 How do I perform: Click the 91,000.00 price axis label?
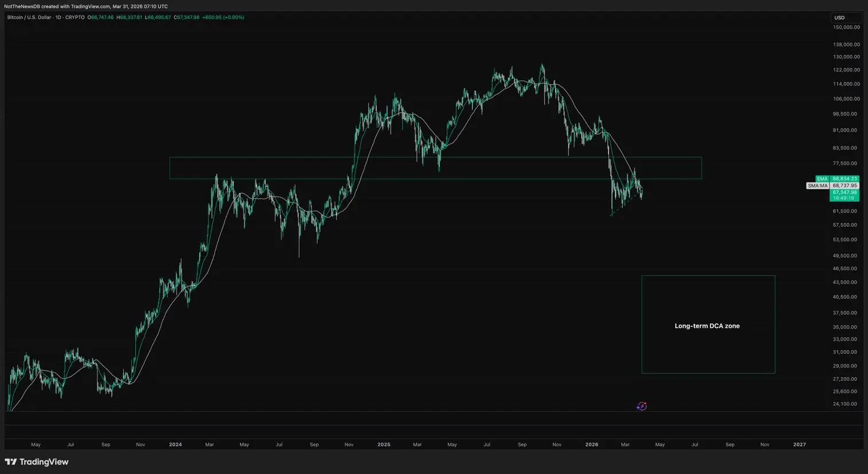click(845, 130)
